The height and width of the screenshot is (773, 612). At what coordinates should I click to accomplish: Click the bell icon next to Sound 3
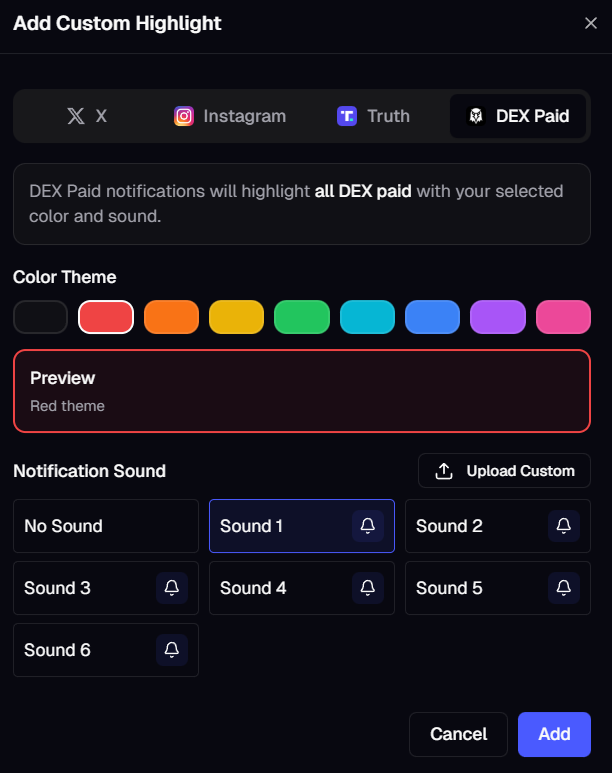tap(172, 588)
